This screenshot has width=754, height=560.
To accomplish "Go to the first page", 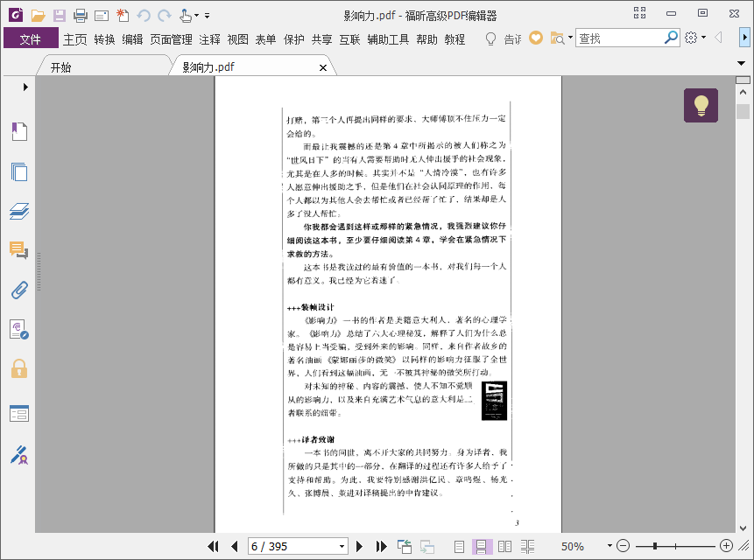I will tap(213, 546).
